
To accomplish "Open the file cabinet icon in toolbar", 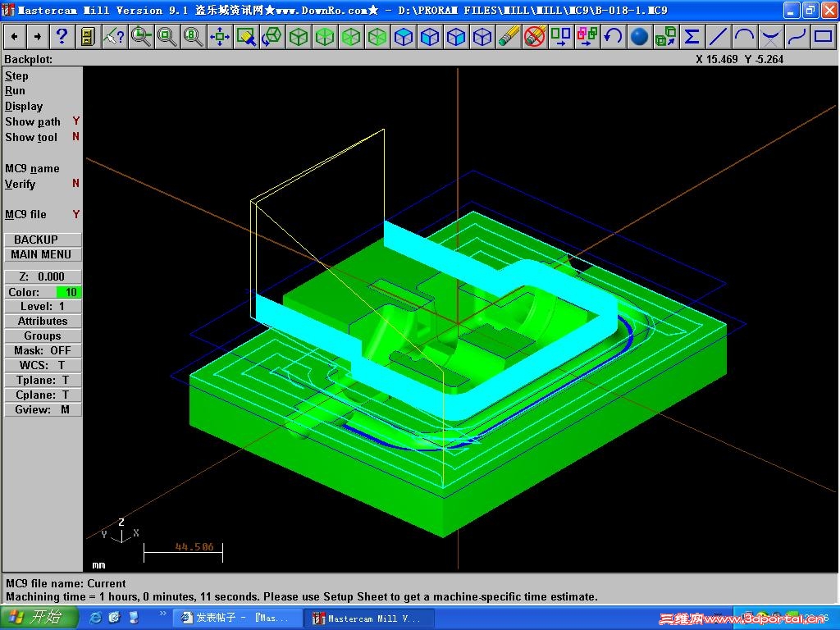I will [x=87, y=36].
